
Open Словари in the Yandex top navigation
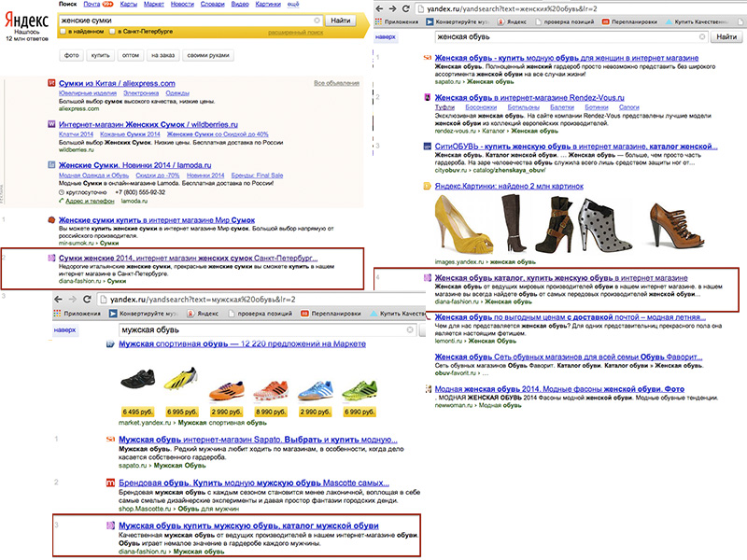tap(213, 4)
